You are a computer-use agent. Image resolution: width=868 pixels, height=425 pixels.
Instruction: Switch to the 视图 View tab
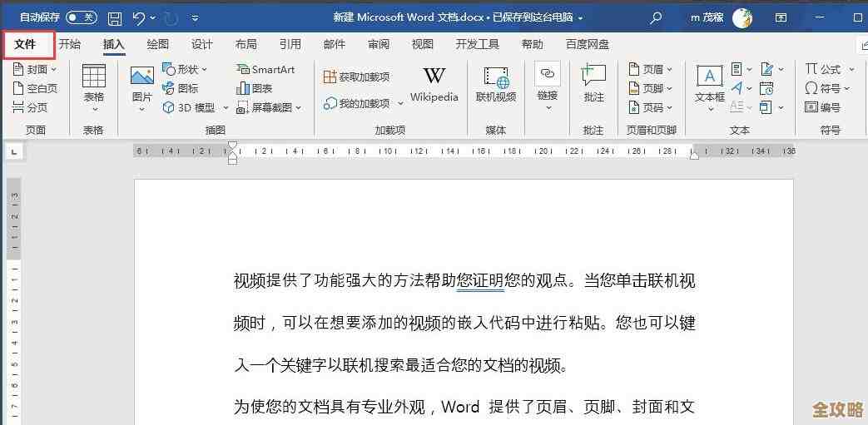(x=423, y=45)
